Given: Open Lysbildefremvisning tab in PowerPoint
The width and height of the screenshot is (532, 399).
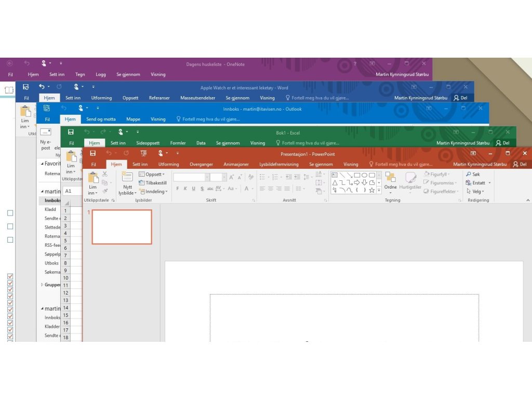Looking at the screenshot, I should coord(279,164).
